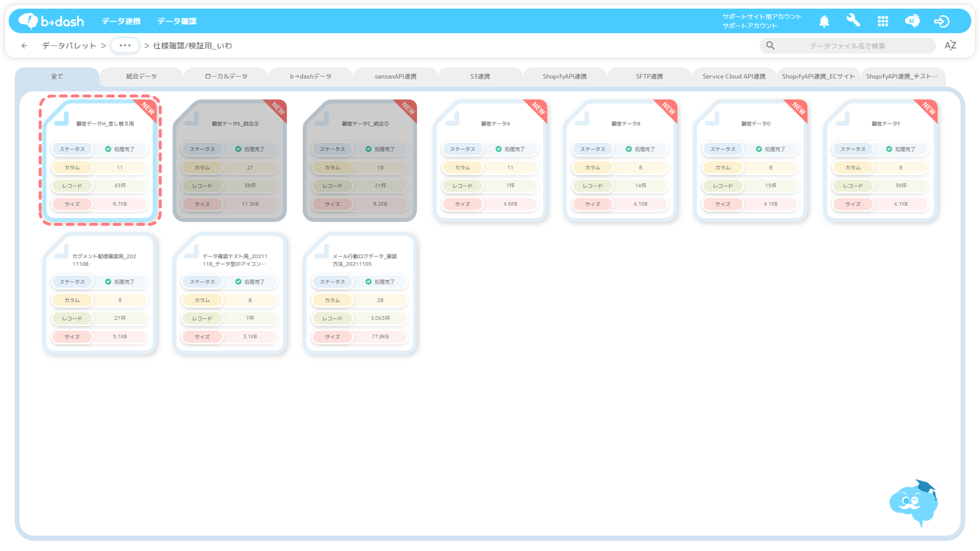Click the b→dash logo

(51, 21)
